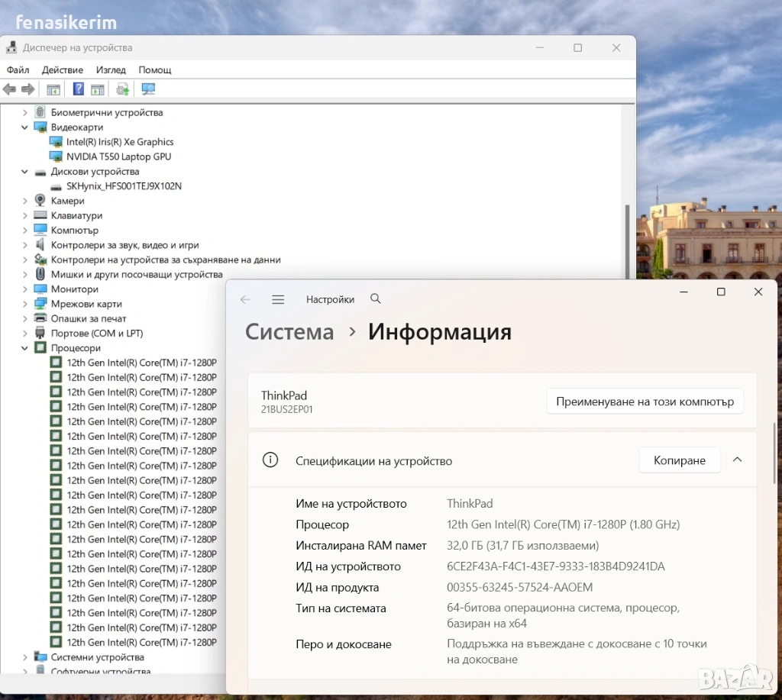Select NVIDIA T550 Laptop GPU device
The width and height of the screenshot is (782, 700).
pos(118,156)
